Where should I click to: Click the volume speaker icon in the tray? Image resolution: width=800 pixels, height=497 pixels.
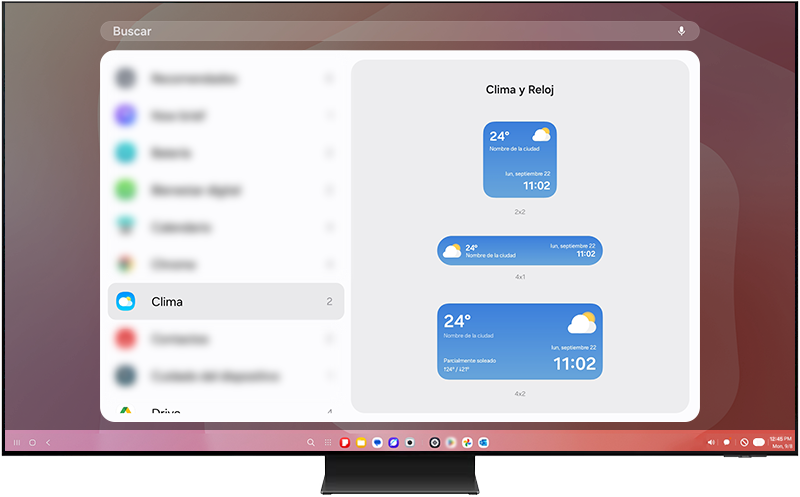[711, 442]
